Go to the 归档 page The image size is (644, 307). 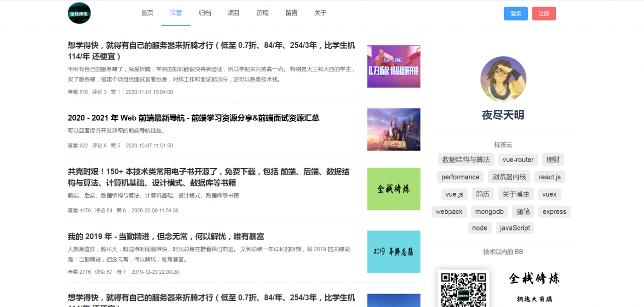205,13
